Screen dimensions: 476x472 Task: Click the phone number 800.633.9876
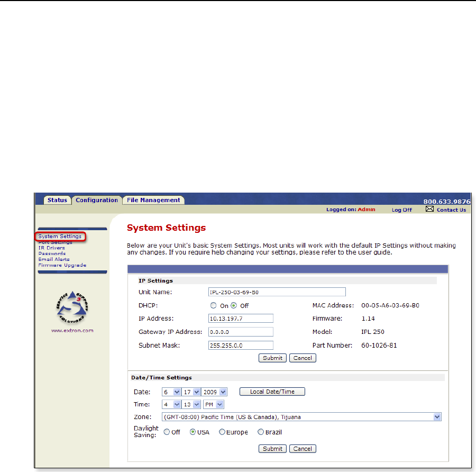click(447, 202)
